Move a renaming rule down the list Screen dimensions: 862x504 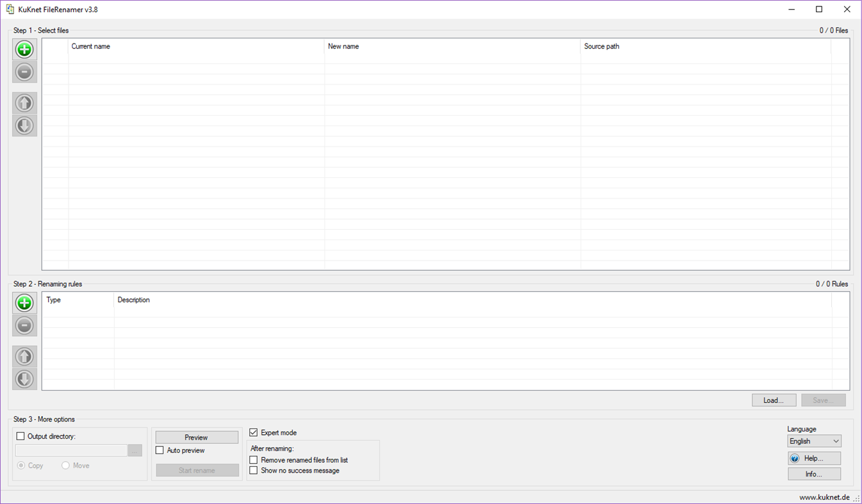click(x=24, y=379)
